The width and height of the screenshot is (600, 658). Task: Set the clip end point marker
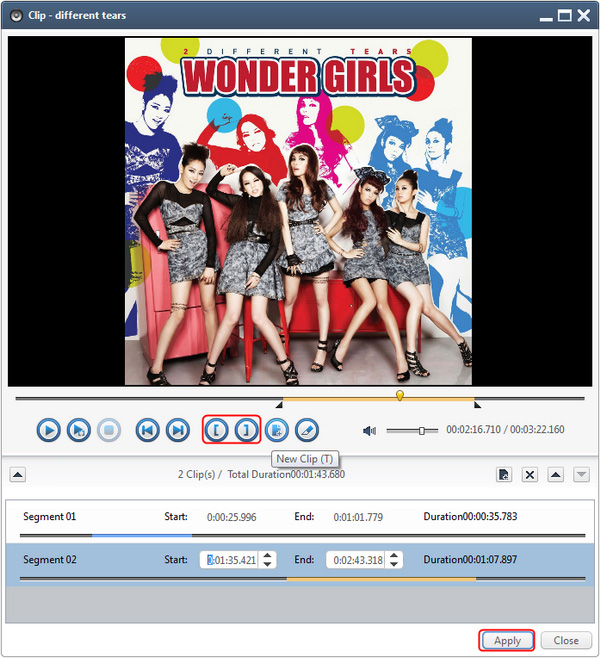tap(246, 430)
